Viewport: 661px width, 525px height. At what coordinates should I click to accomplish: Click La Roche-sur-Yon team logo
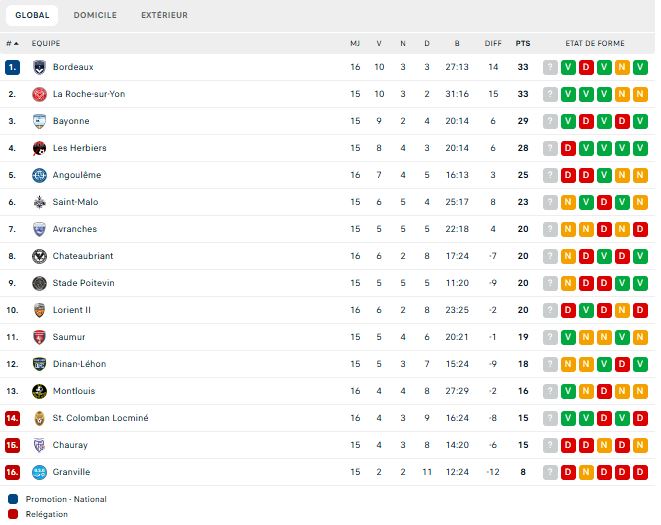39,94
